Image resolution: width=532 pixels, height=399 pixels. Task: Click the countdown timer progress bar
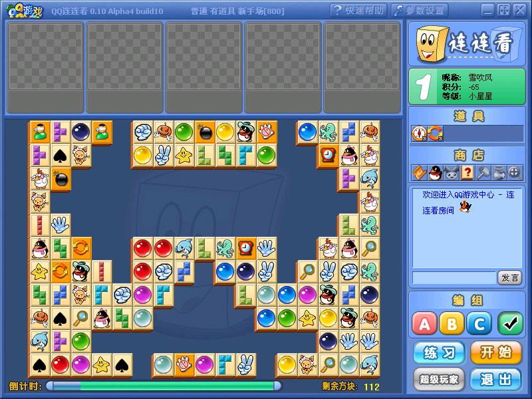pos(163,386)
